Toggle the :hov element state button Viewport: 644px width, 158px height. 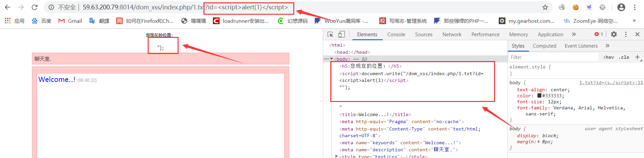click(608, 57)
